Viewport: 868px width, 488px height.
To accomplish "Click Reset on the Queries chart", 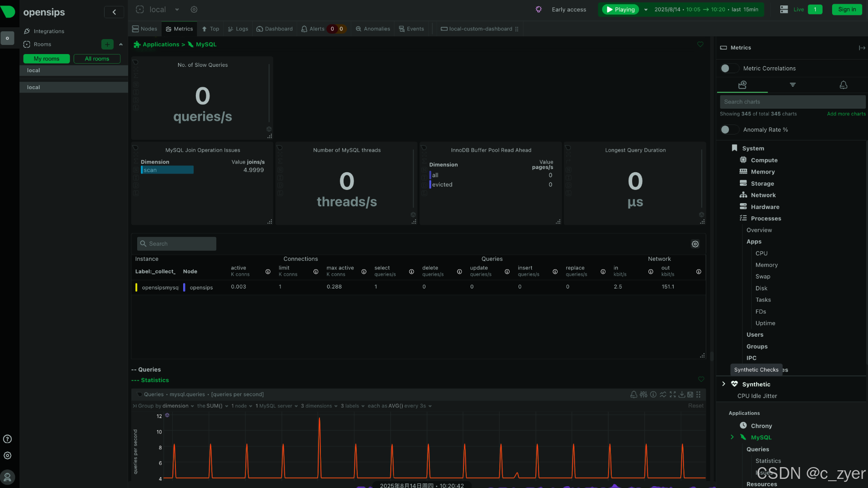I will tap(695, 406).
